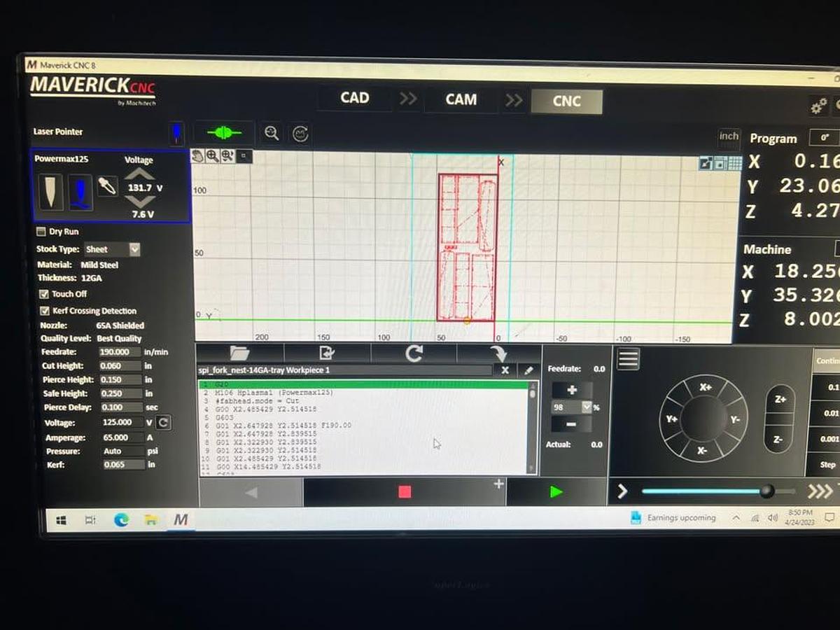Open program file with folder icon

click(239, 353)
